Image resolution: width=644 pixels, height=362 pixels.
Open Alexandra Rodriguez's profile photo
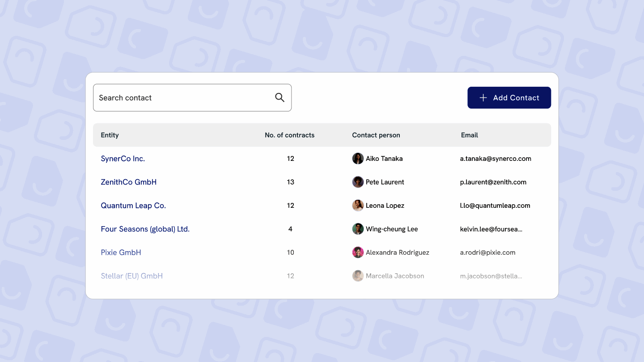coord(358,252)
